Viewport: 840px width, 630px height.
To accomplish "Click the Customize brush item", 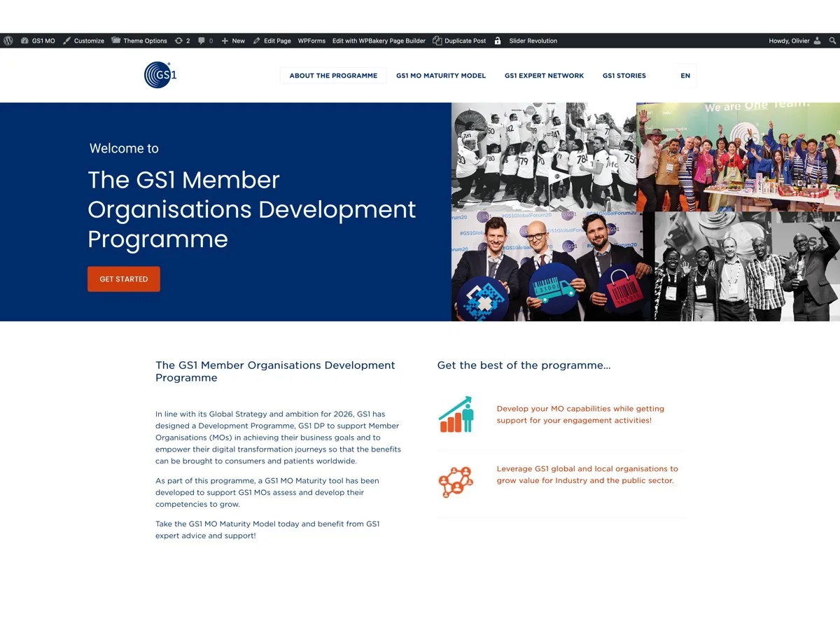I will click(x=83, y=41).
